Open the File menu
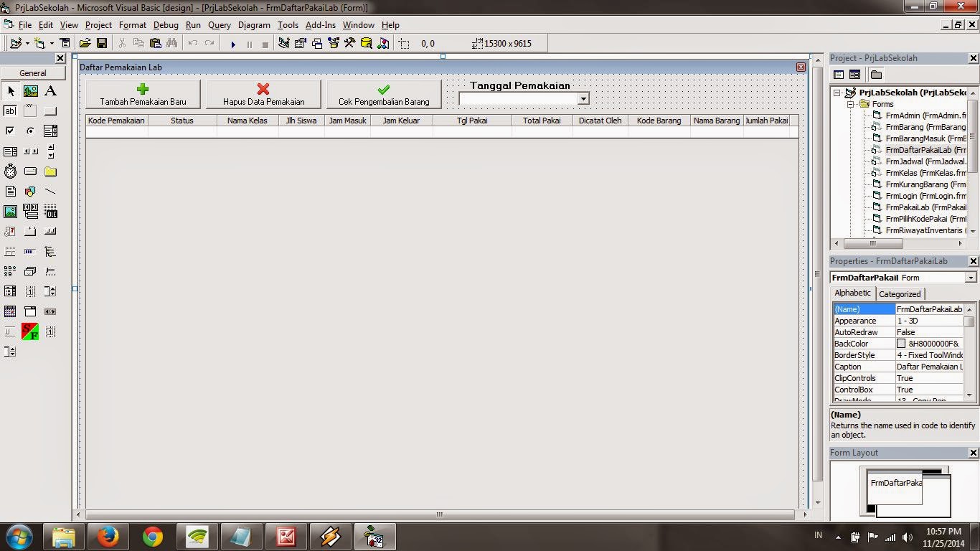The image size is (980, 551). coord(24,24)
